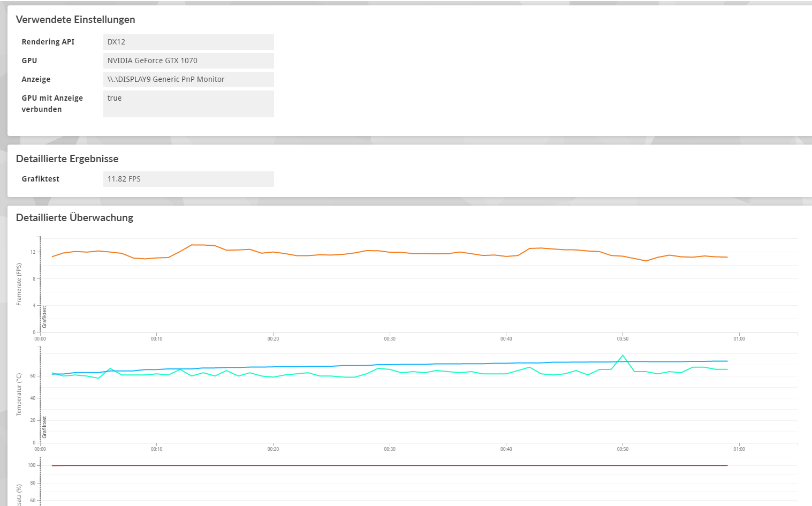Click the 'Temperatur (°C)' axis label
The image size is (812, 506).
tap(19, 395)
